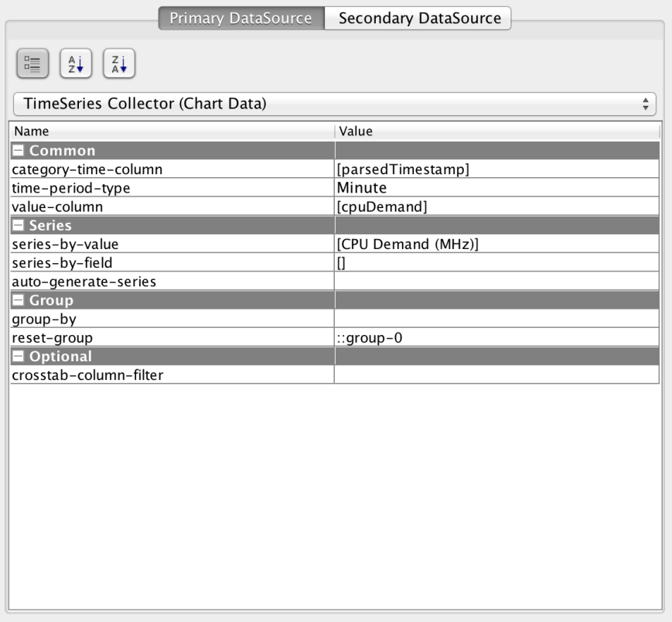Click the Name column header
Viewport: 672px width, 622px height.
[x=172, y=132]
